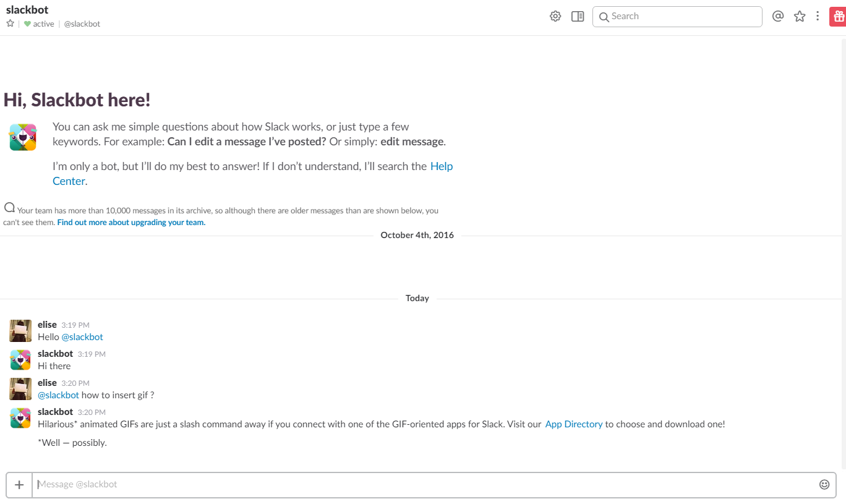Click the plus attach file button
This screenshot has height=504, width=846.
click(19, 485)
